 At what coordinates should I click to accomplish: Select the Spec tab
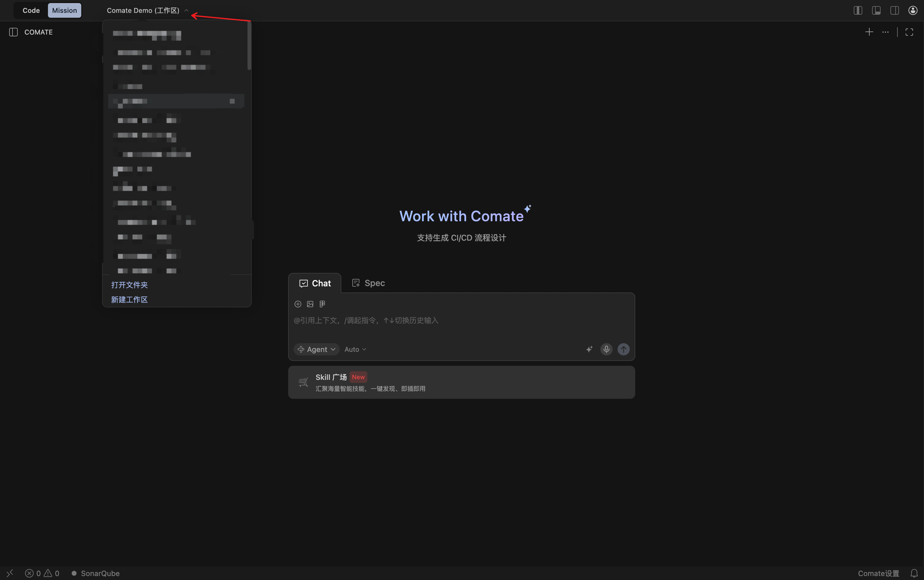tap(368, 283)
